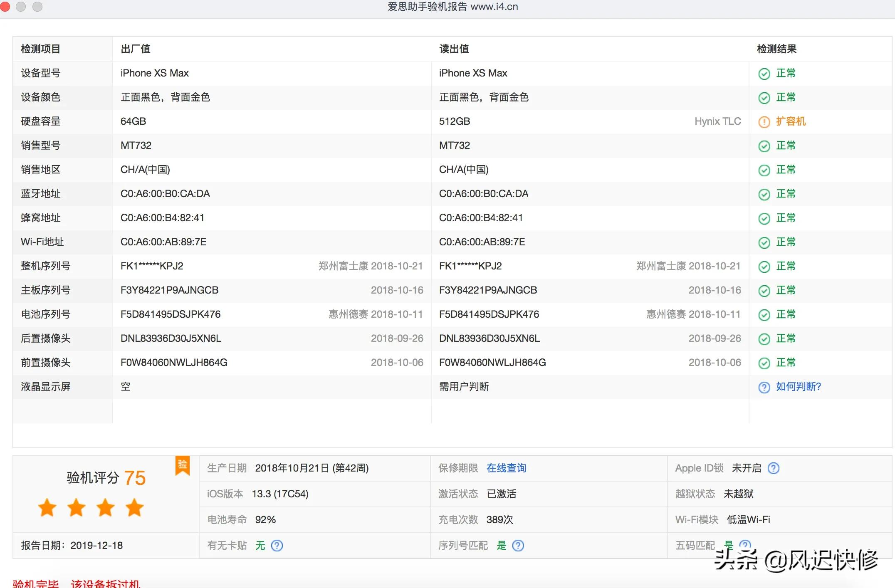The image size is (895, 588).
Task: Click the blue question icon in 液晶显示屏 row
Action: click(764, 388)
